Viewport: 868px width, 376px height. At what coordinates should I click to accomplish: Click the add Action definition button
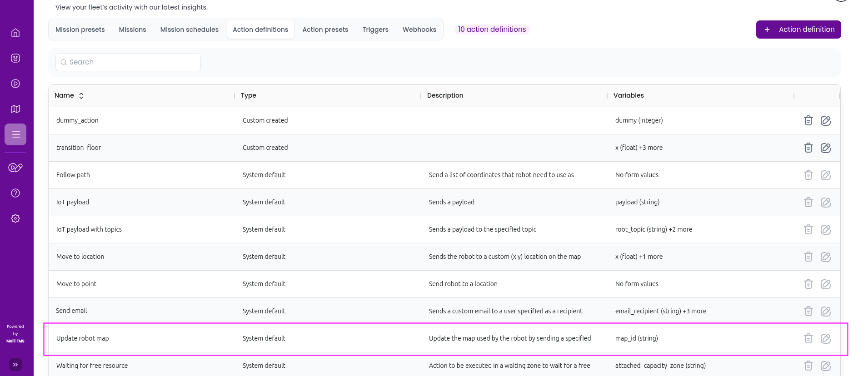click(x=798, y=30)
